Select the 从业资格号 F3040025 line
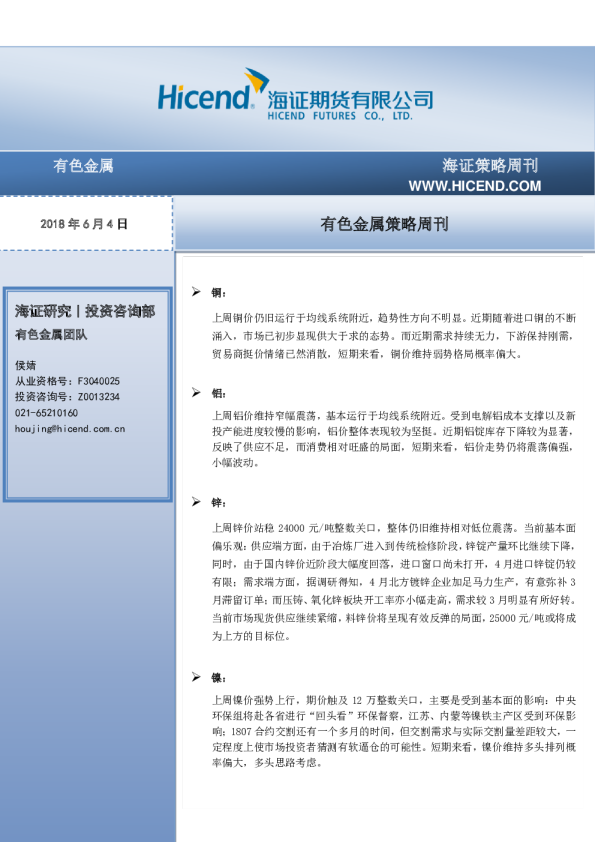The height and width of the screenshot is (842, 595). coord(67,381)
